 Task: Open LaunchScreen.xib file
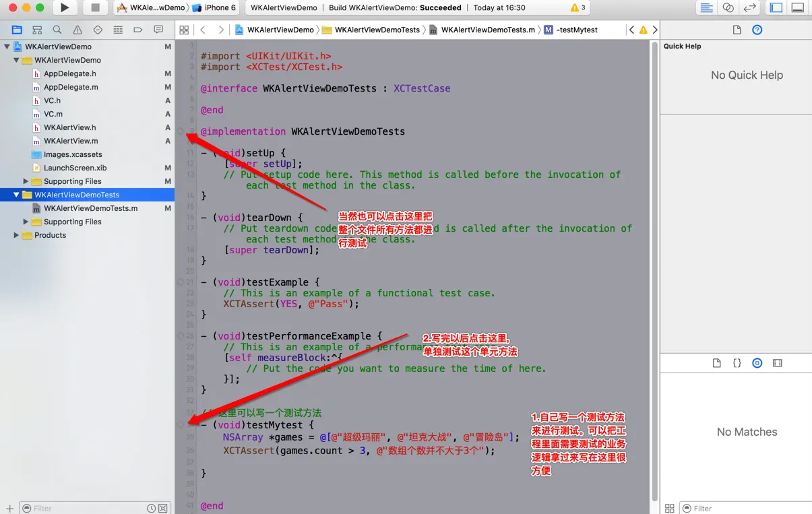point(75,168)
